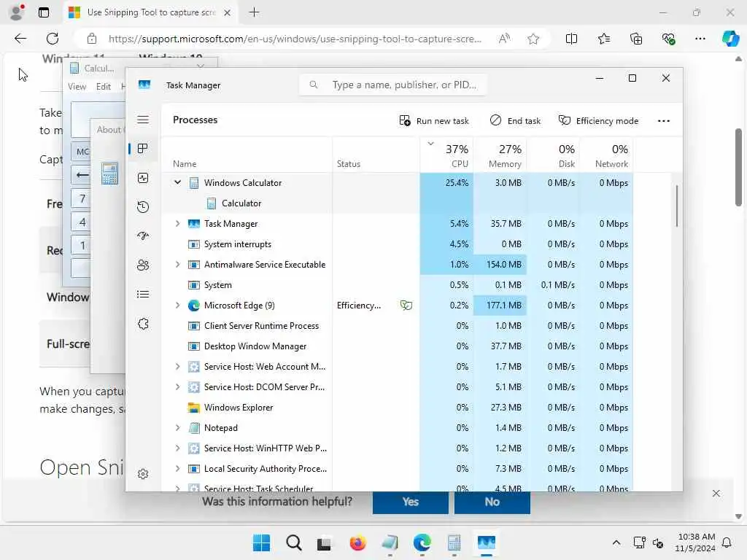Select Client Server Runtime Process row
Viewport: 747px width, 560px height.
point(398,326)
